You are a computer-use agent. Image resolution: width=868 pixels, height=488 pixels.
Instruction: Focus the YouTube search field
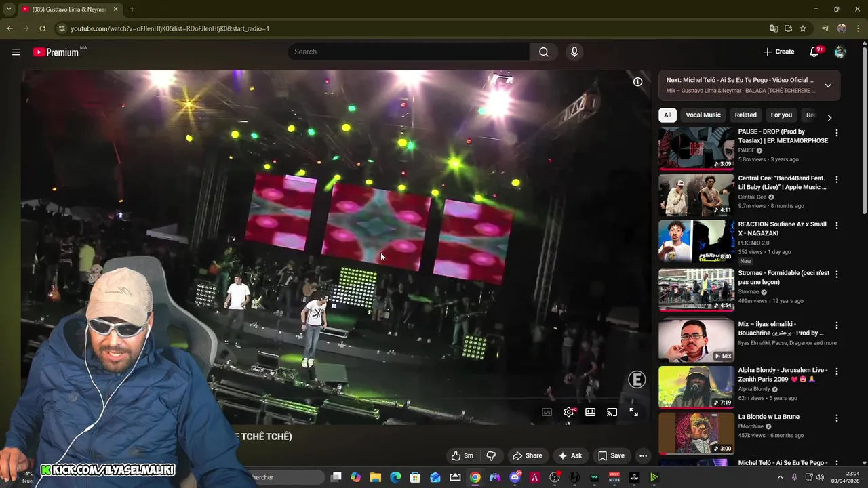coord(409,52)
